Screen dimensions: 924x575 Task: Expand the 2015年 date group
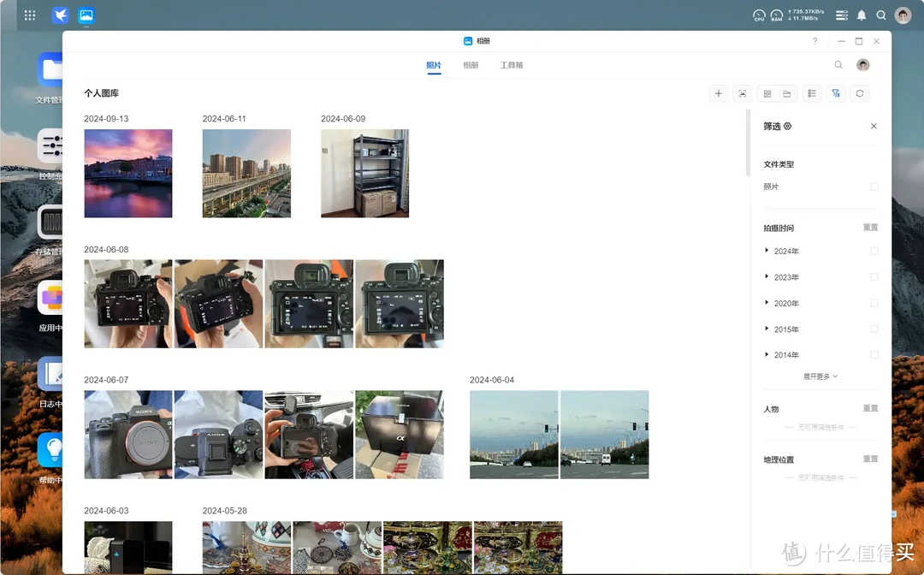coord(767,329)
